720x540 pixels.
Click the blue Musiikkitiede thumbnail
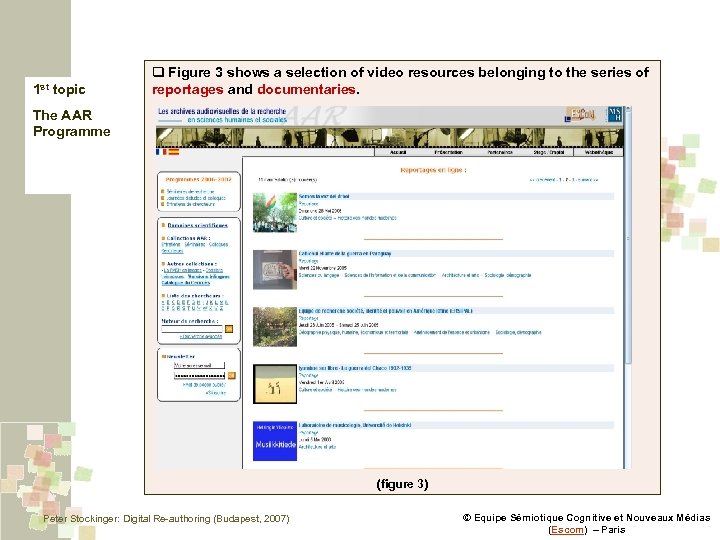[x=275, y=441]
